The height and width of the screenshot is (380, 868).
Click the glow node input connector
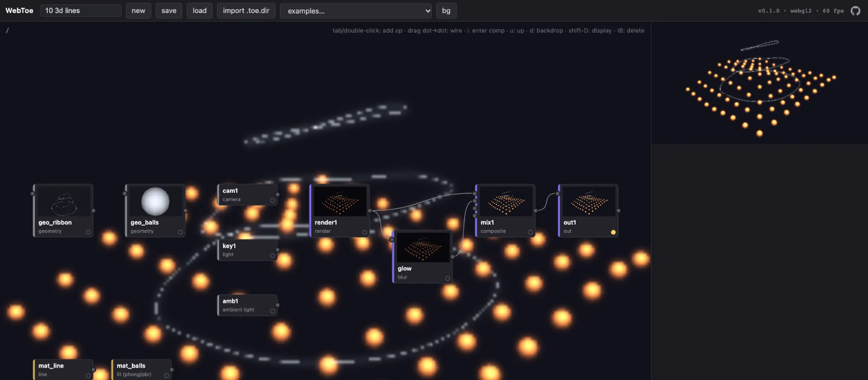[x=392, y=239]
